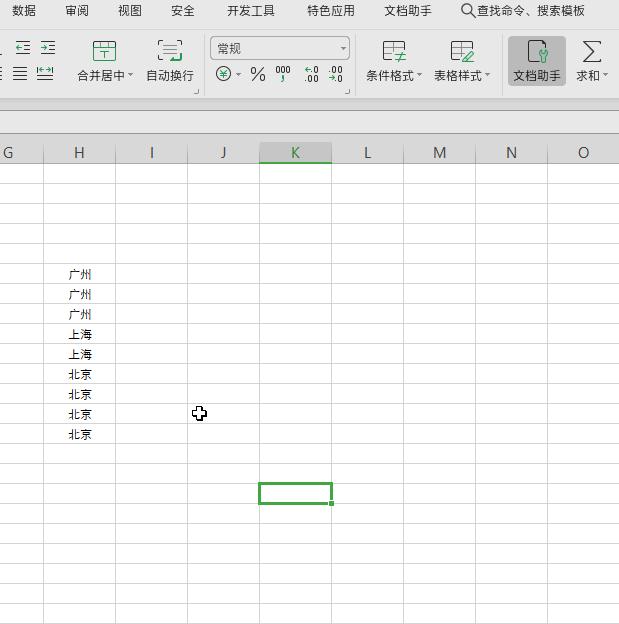Expand the 求和 dropdown arrow
Image resolution: width=619 pixels, height=624 pixels.
(605, 75)
